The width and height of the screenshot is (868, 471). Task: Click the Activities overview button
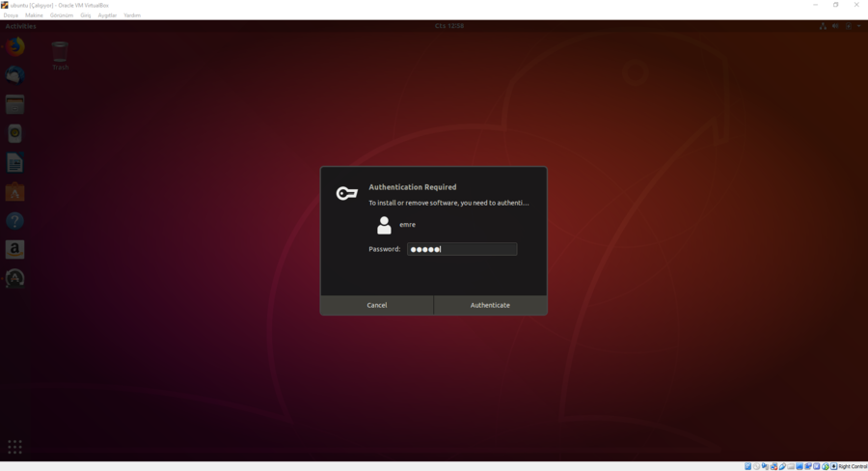tap(21, 26)
